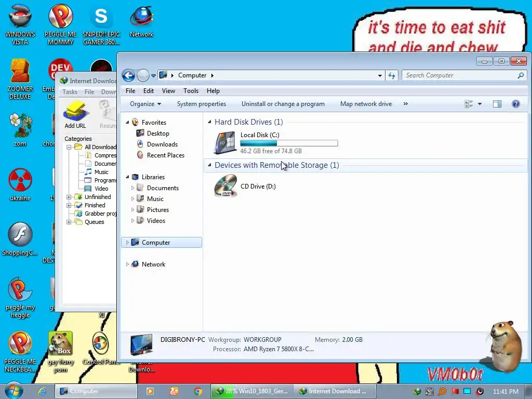
Task: Open WINDOWS VISTA desktop icon
Action: point(20,24)
